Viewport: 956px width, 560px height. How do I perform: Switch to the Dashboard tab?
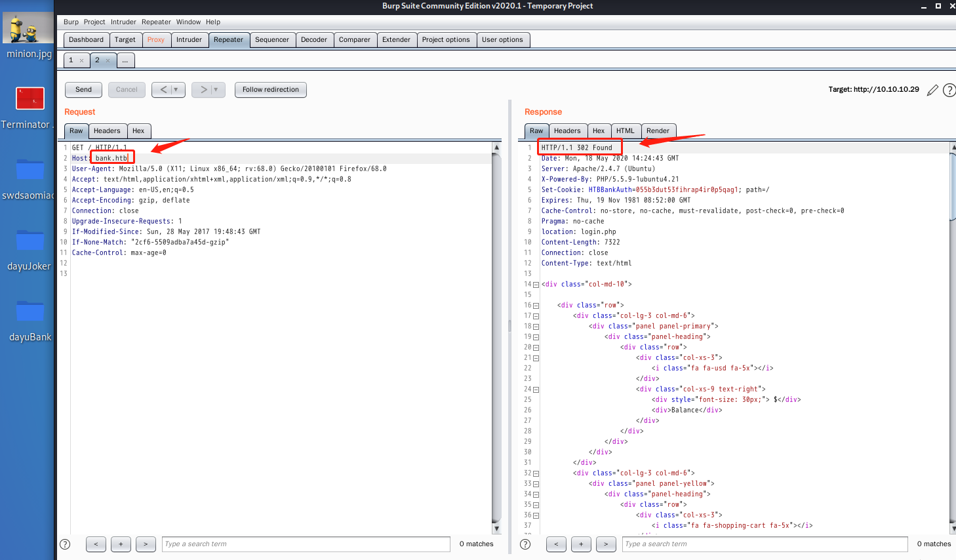click(x=87, y=40)
